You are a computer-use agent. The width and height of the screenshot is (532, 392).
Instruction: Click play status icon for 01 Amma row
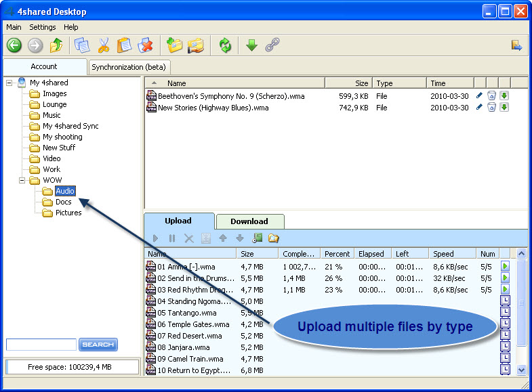[505, 266]
